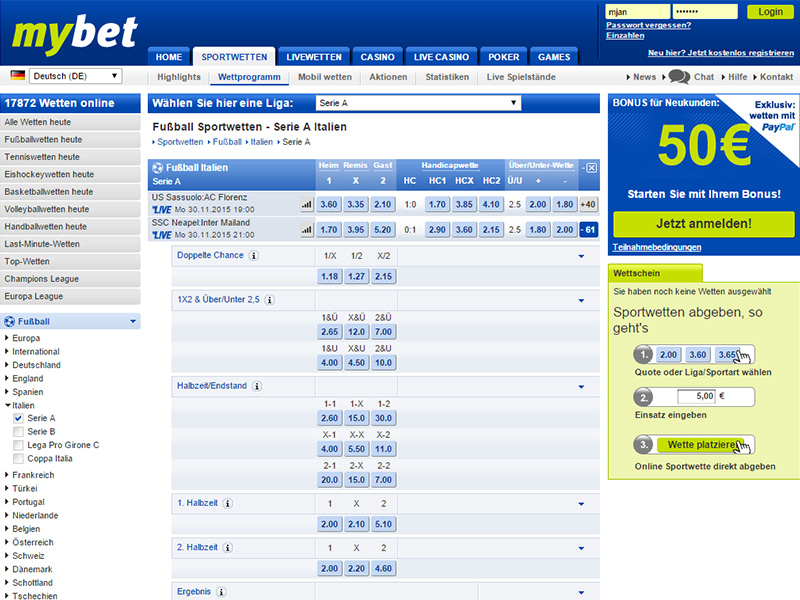Collapse the Fußball sidebar section
This screenshot has width=800, height=600.
(133, 321)
